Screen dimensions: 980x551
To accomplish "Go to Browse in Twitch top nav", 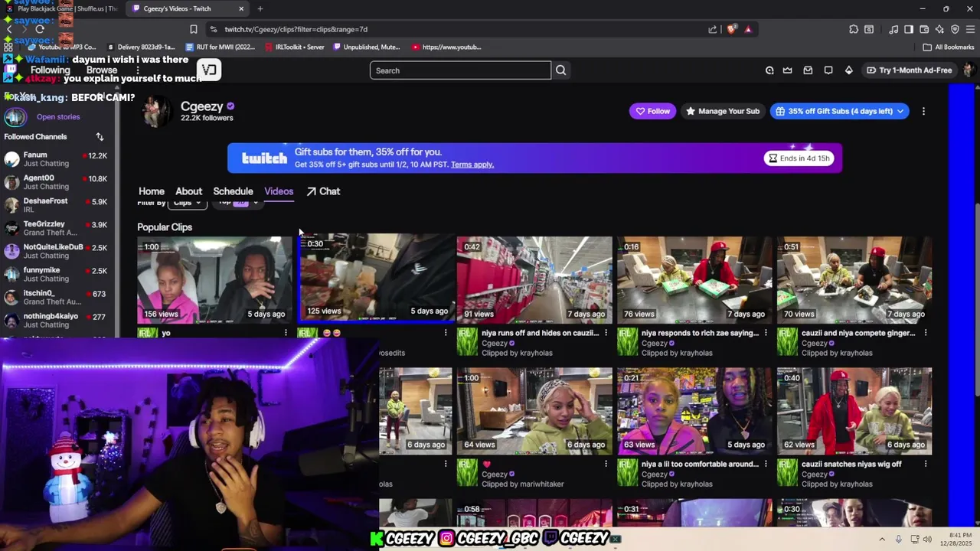I will pos(102,70).
